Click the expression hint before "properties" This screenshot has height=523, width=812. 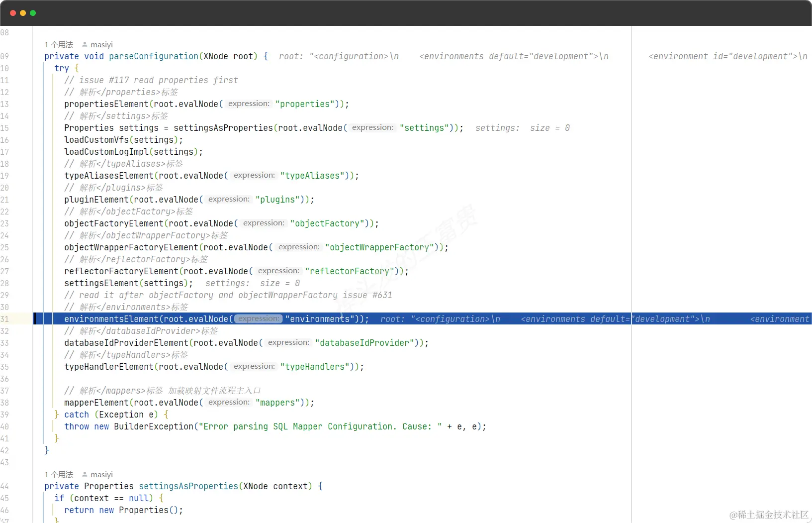pos(249,104)
